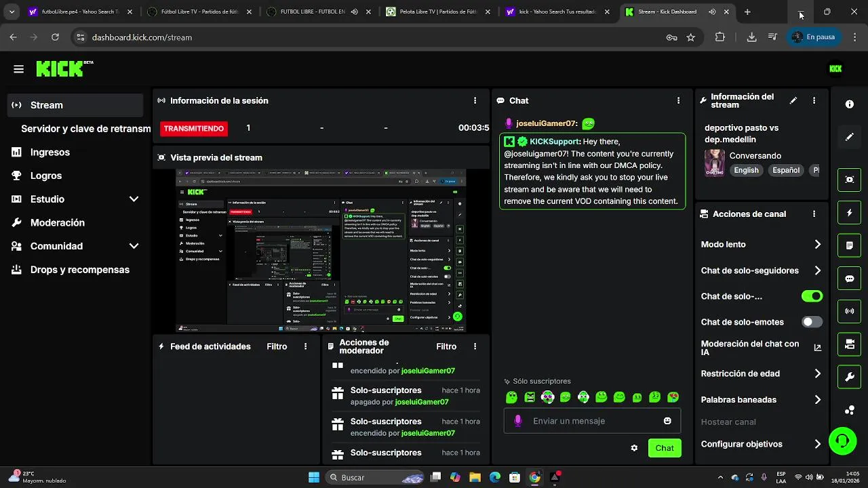Open the hamburger menu beside Kick logo
This screenshot has width=868, height=488.
[x=18, y=69]
